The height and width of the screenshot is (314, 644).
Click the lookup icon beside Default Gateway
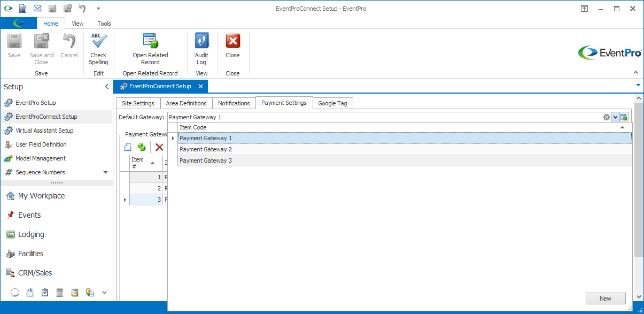click(x=624, y=117)
